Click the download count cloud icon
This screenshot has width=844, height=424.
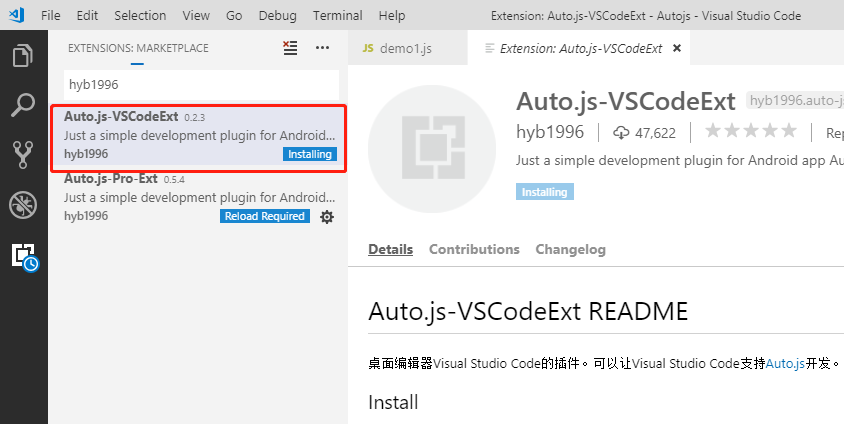(621, 132)
